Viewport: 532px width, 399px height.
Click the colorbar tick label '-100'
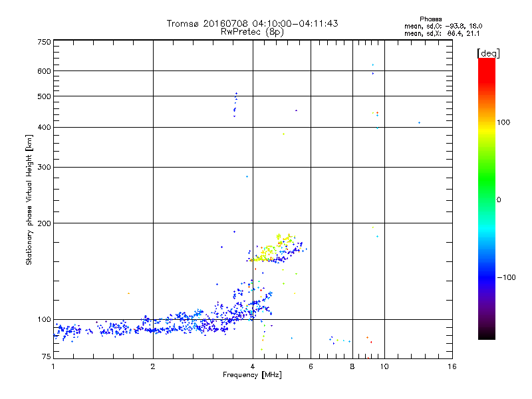507,277
